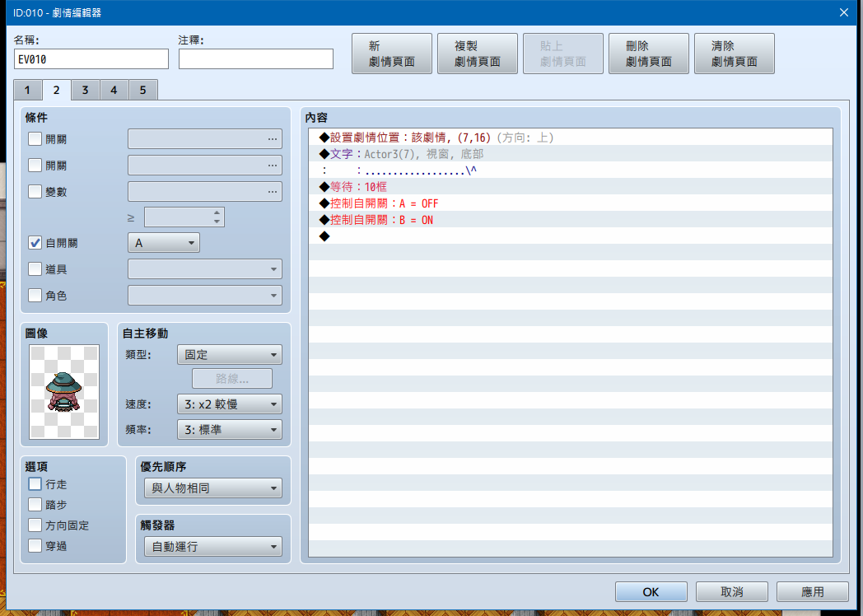Enable the 穿過 option
This screenshot has height=616, width=863.
35,546
